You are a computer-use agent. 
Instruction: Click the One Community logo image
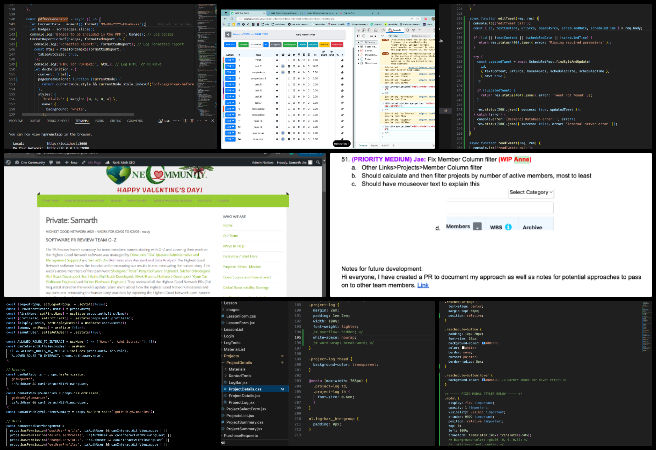coord(160,175)
